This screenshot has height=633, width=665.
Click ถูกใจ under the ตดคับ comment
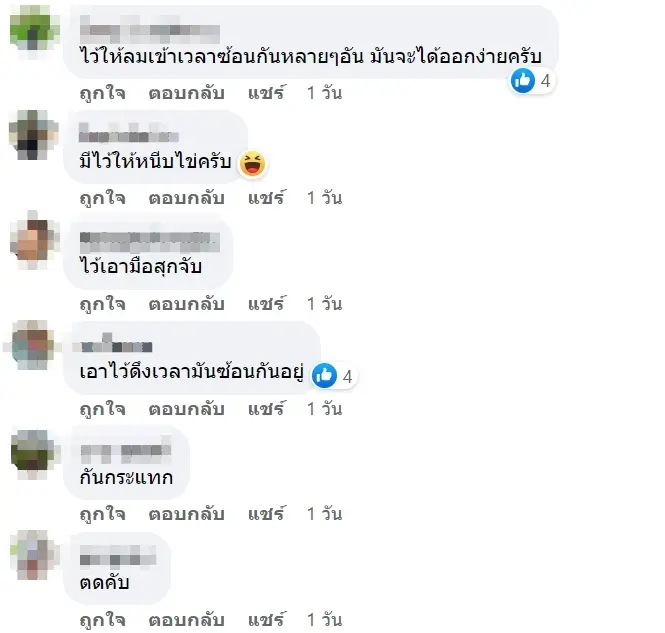[x=103, y=620]
